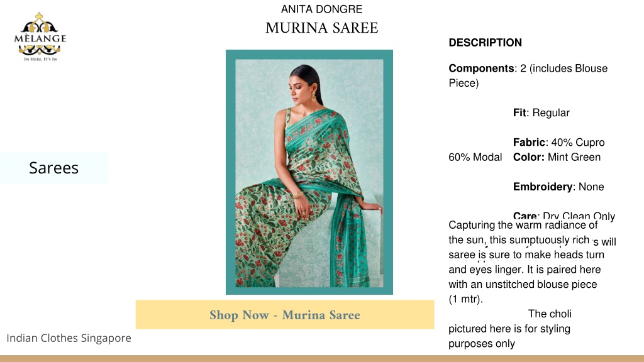The width and height of the screenshot is (644, 362).
Task: Click the Color: Mint Green detail
Action: (x=557, y=157)
